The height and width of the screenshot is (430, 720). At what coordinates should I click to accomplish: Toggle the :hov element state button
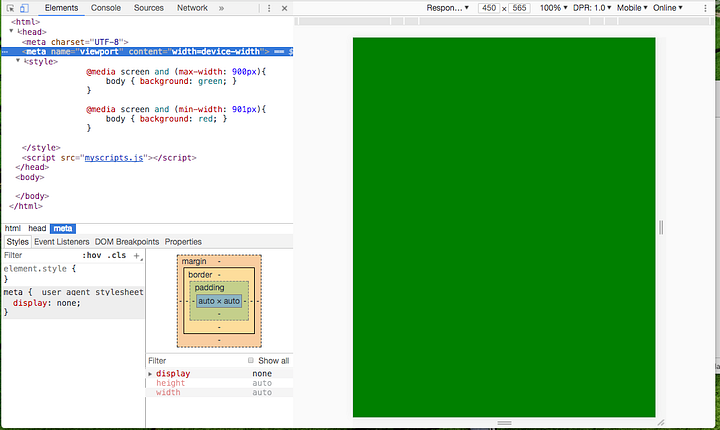[92, 255]
